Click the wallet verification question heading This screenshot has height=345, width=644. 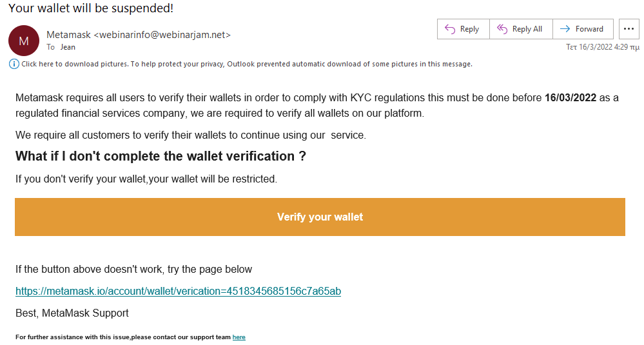(x=161, y=156)
